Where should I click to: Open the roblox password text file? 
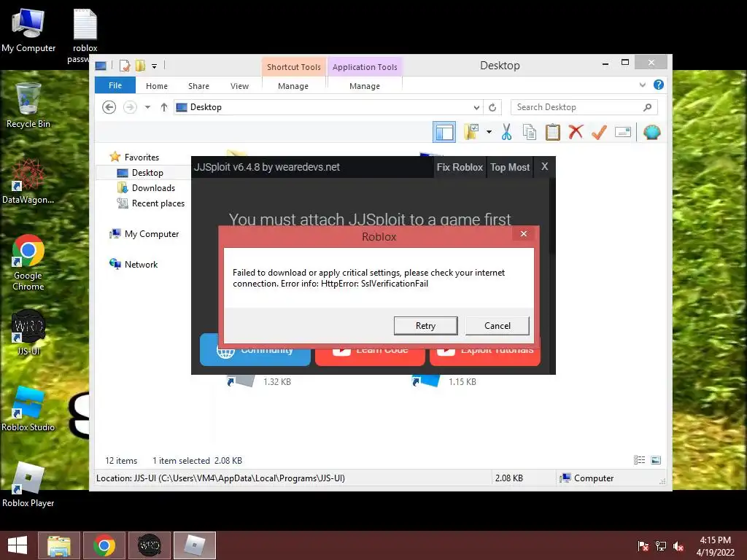point(85,35)
